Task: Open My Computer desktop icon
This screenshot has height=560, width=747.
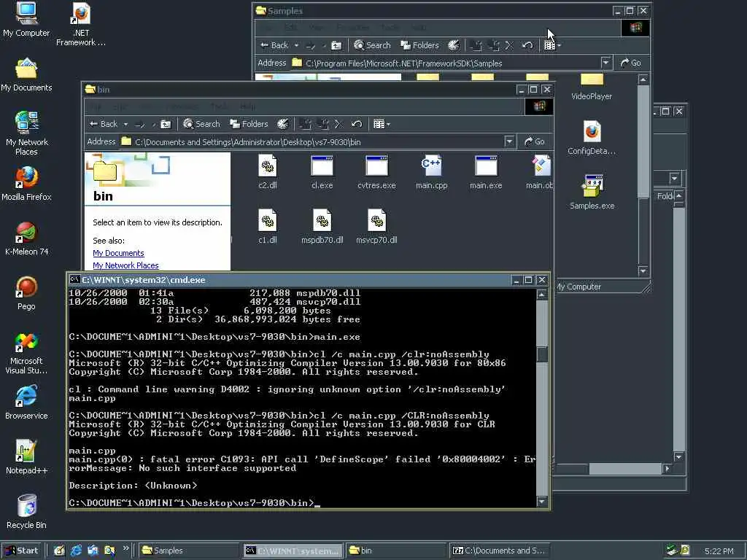Action: (26, 20)
